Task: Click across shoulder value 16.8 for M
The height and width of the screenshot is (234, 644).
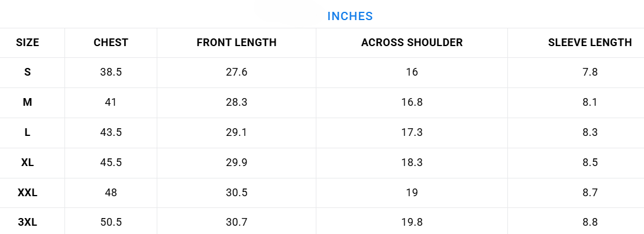Action: (x=412, y=102)
